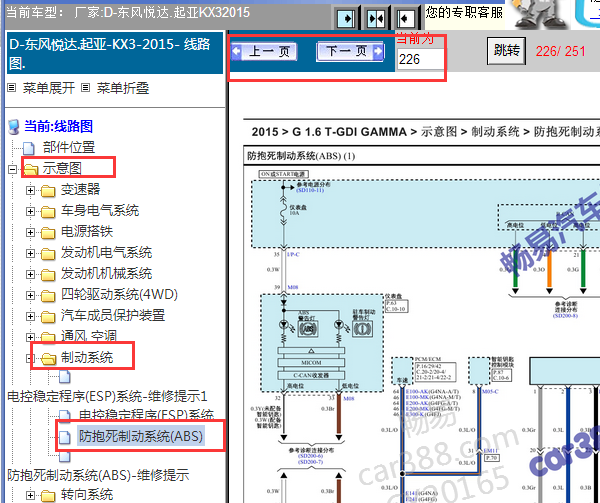Click page icon next to 防抱死制动系统(ABS)
600x503 pixels.
[x=65, y=437]
